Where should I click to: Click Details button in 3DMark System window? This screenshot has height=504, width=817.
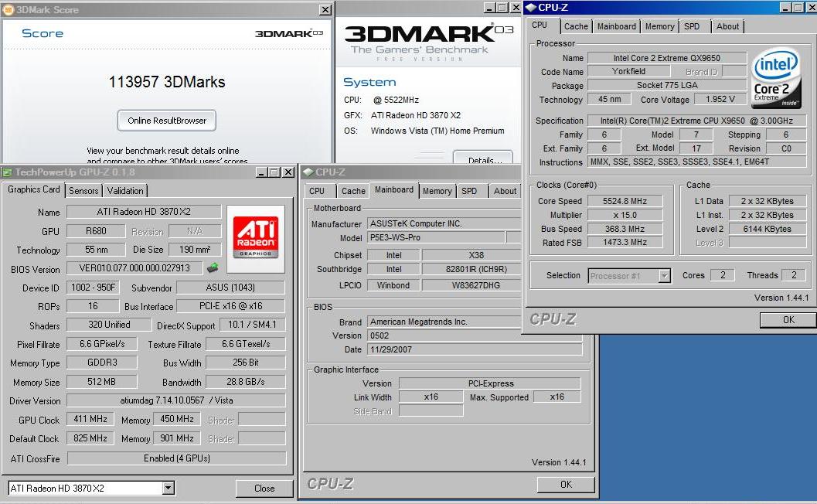coord(483,158)
